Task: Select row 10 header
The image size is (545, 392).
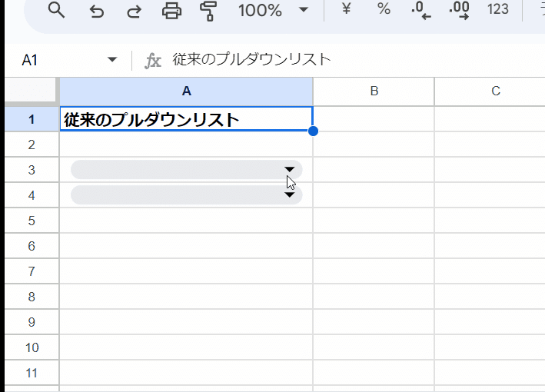Action: (x=32, y=347)
